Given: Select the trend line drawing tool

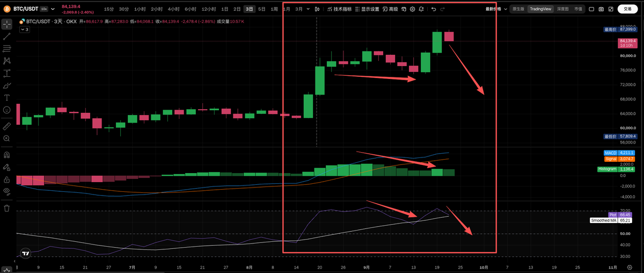Looking at the screenshot, I should [7, 37].
